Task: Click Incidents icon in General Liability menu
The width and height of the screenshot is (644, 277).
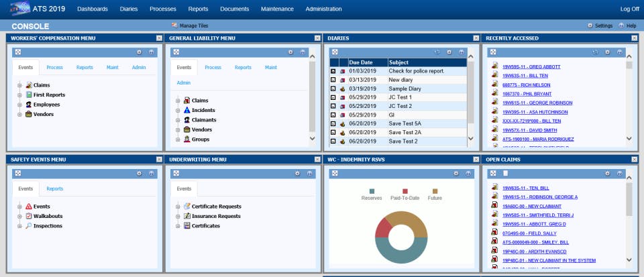Action: click(187, 111)
